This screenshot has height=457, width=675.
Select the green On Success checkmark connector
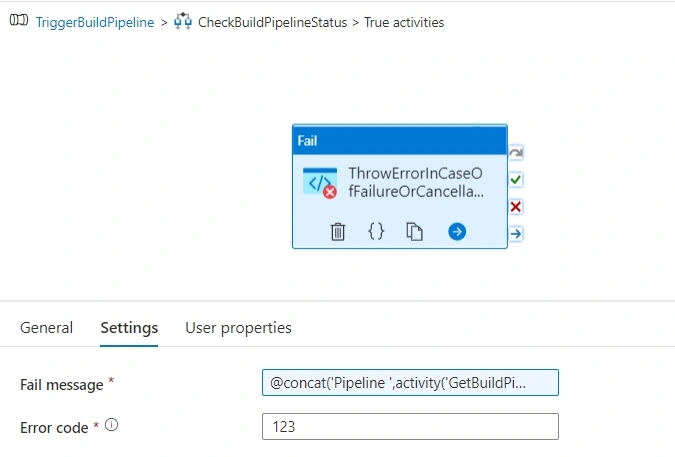click(x=516, y=179)
